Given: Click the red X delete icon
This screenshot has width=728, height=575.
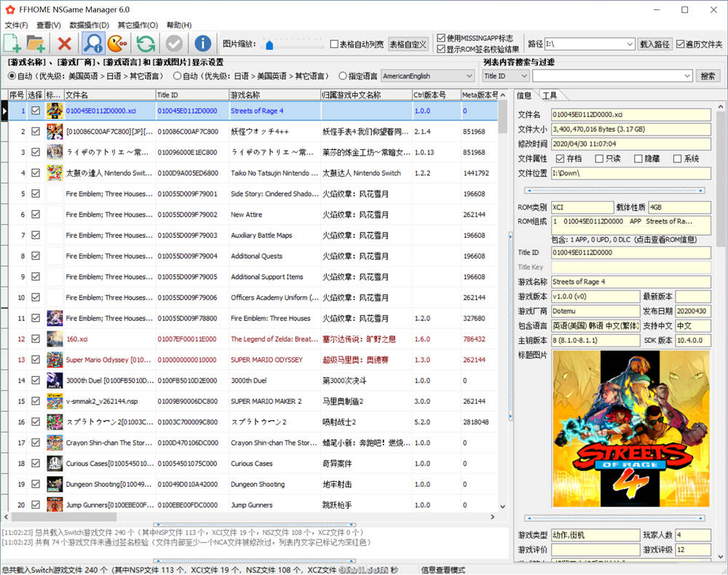Looking at the screenshot, I should [x=65, y=44].
